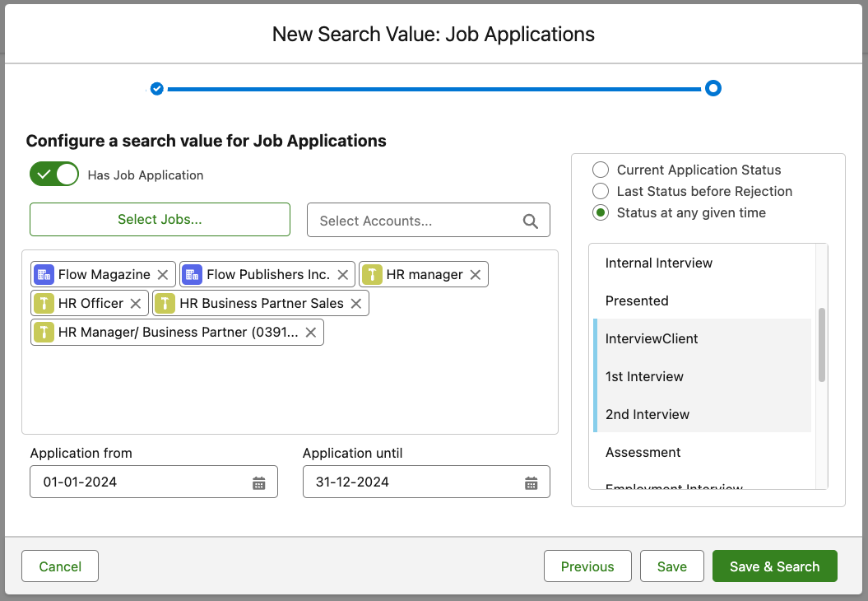
Task: Choose Last Status before Rejection option
Action: (x=601, y=192)
